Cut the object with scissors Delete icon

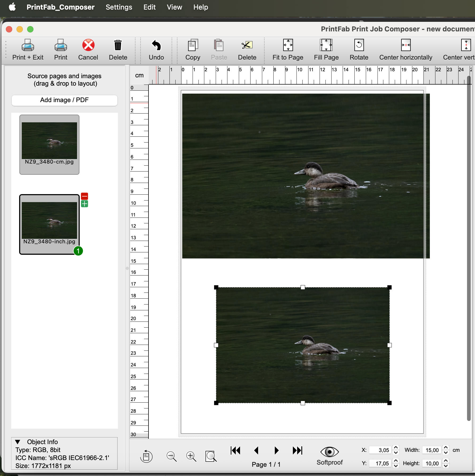tap(247, 50)
